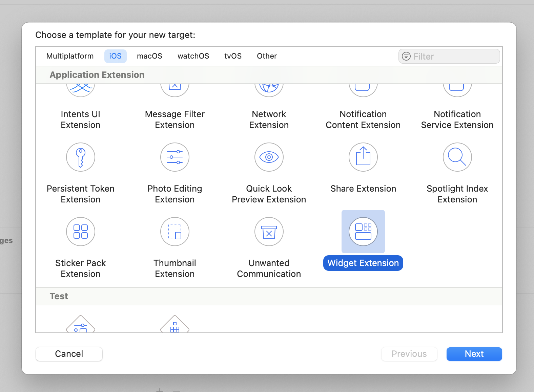Select the tvOS platform tab

pyautogui.click(x=233, y=56)
